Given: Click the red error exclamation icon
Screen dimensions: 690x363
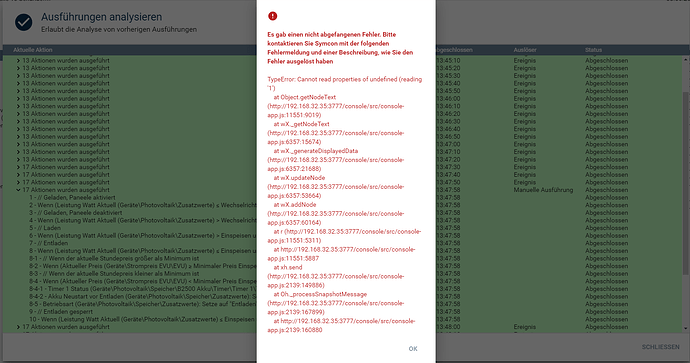Looking at the screenshot, I should 272,16.
